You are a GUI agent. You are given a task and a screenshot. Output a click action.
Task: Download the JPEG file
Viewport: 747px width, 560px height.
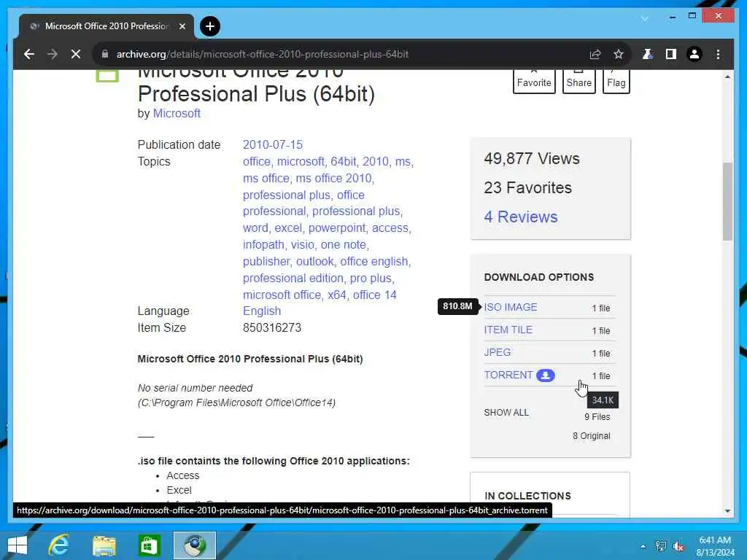coord(498,352)
